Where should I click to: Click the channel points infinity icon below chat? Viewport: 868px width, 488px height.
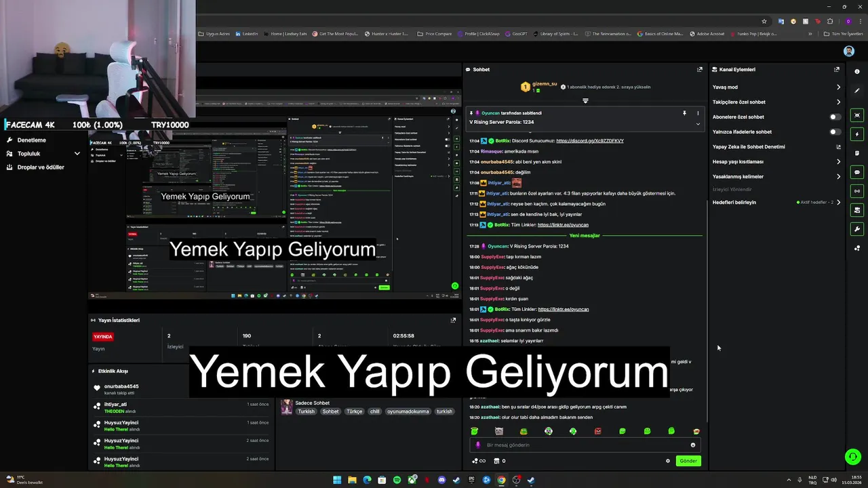click(x=479, y=461)
